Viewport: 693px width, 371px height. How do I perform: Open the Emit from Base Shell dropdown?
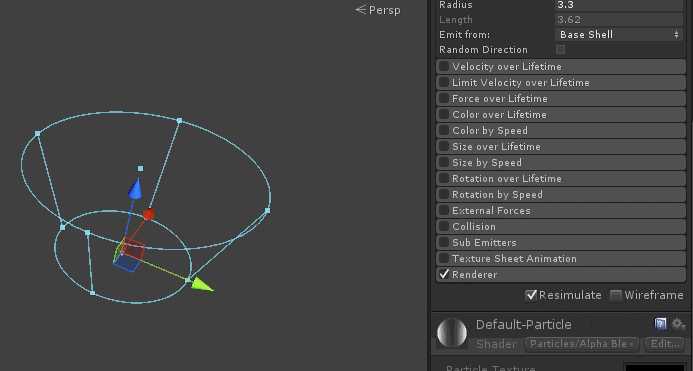[x=618, y=34]
